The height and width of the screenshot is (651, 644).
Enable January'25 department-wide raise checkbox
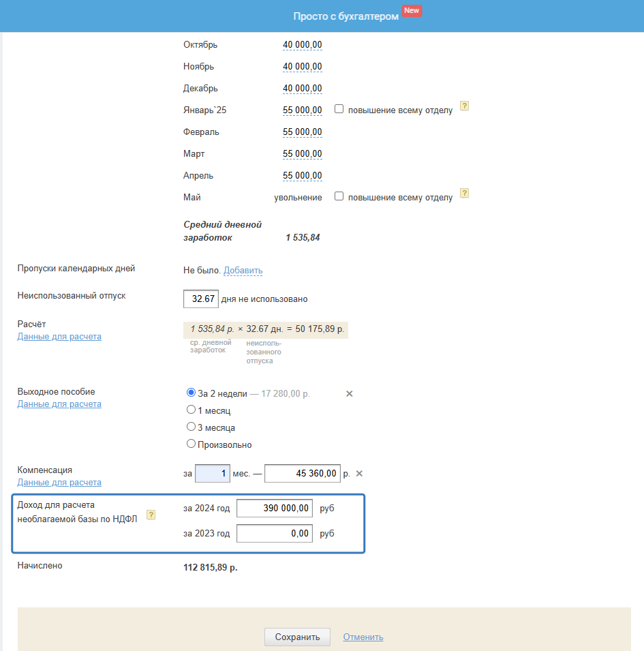click(x=339, y=109)
